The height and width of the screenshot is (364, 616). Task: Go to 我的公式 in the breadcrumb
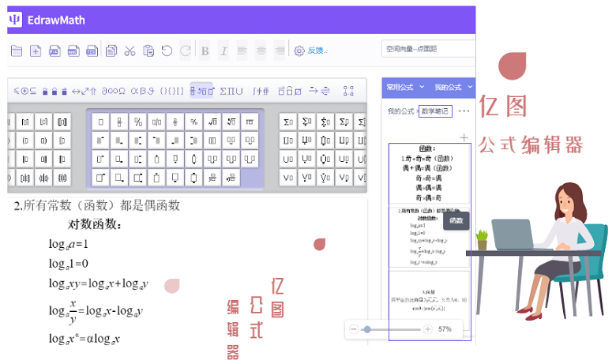click(x=400, y=111)
